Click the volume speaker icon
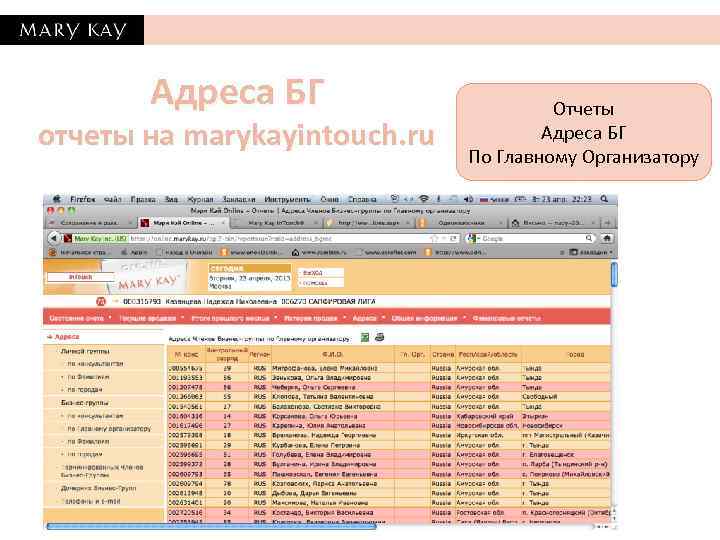This screenshot has height=540, width=720. (x=468, y=199)
